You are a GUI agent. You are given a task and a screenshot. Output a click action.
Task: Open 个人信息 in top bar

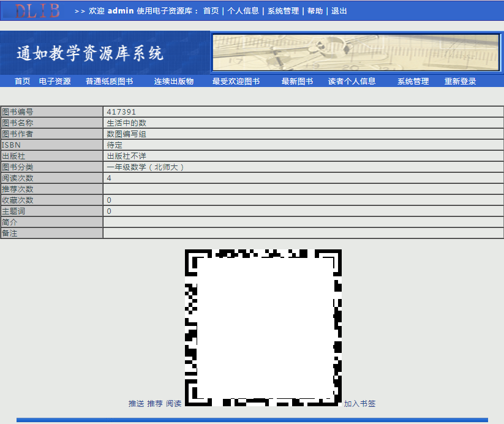coord(243,11)
